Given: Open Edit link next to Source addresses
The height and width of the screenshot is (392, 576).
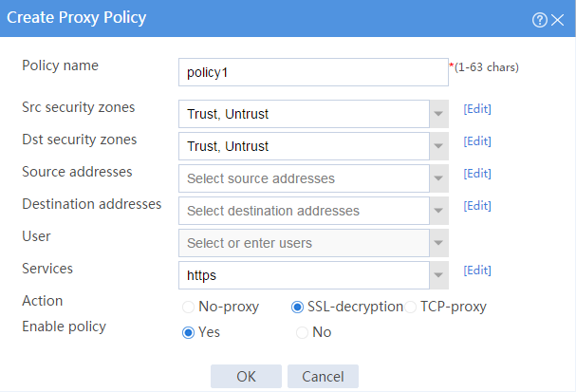Looking at the screenshot, I should (477, 174).
